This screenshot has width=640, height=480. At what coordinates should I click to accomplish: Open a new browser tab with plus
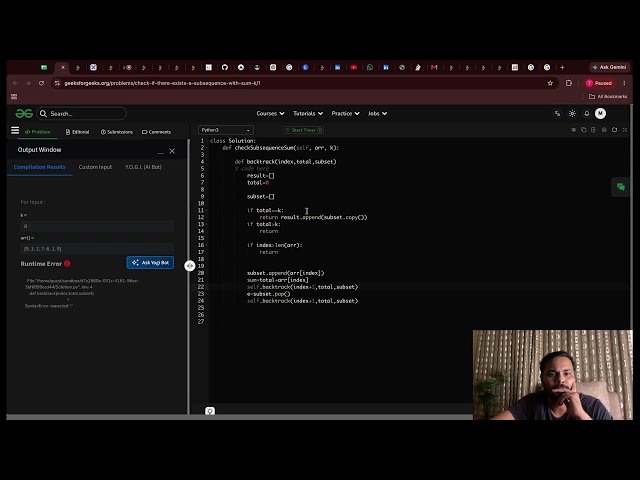click(x=562, y=67)
